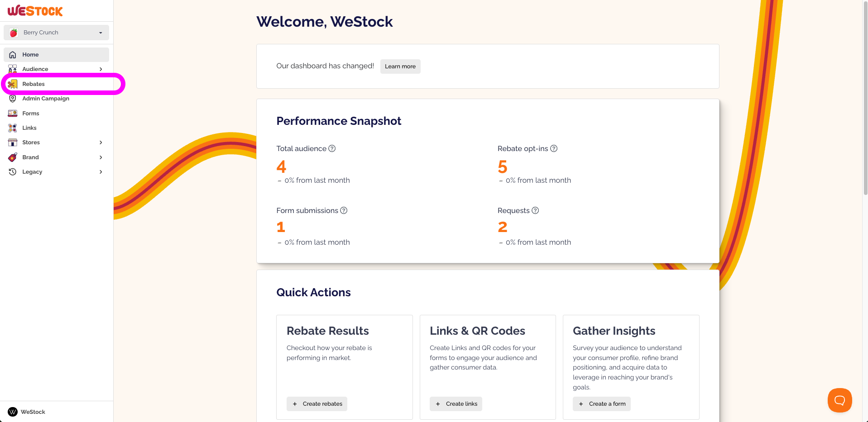This screenshot has width=868, height=422.
Task: Click Total audience help icon
Action: tap(332, 148)
